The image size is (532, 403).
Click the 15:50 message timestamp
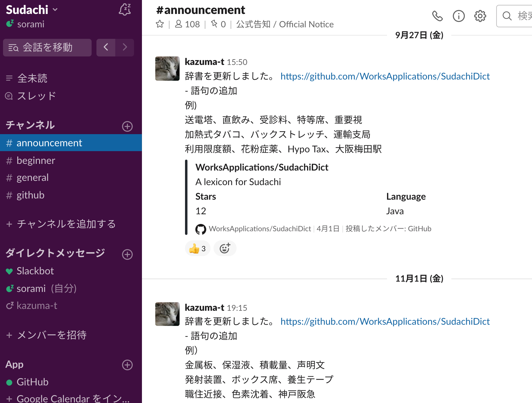point(237,62)
